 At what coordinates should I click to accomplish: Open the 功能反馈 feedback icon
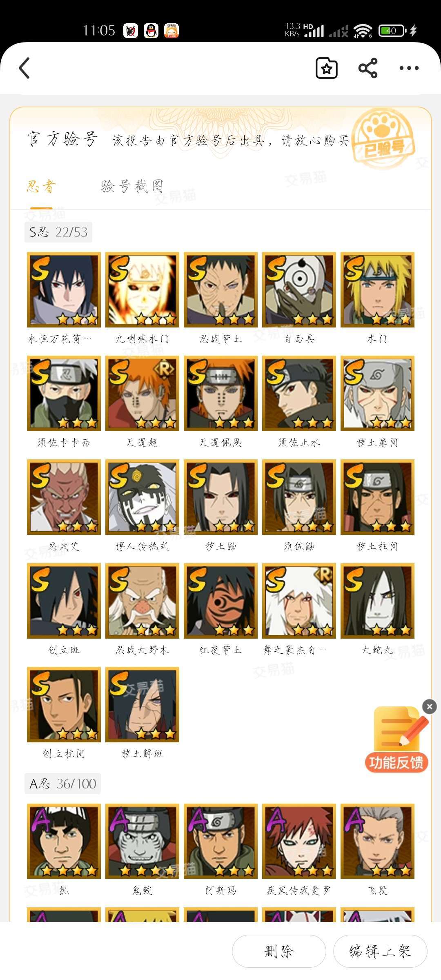396,740
